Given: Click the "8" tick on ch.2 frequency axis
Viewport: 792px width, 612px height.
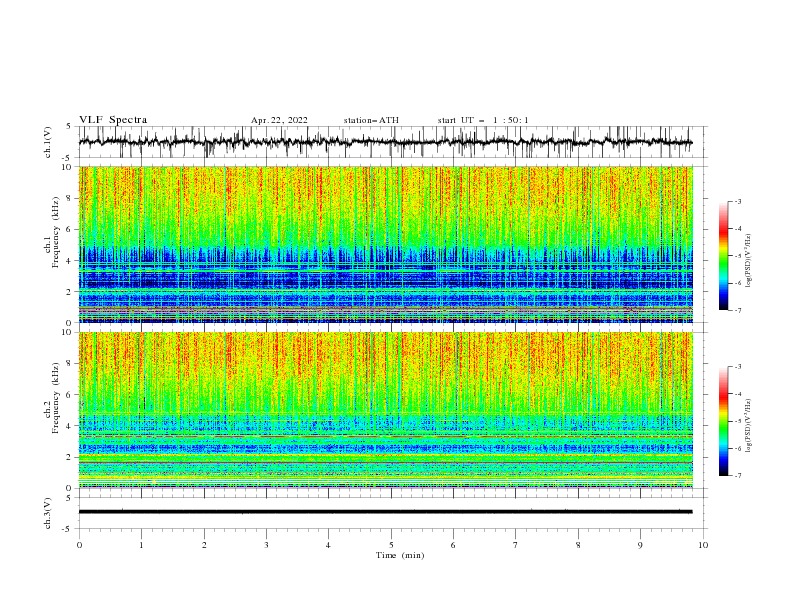Looking at the screenshot, I should [69, 364].
